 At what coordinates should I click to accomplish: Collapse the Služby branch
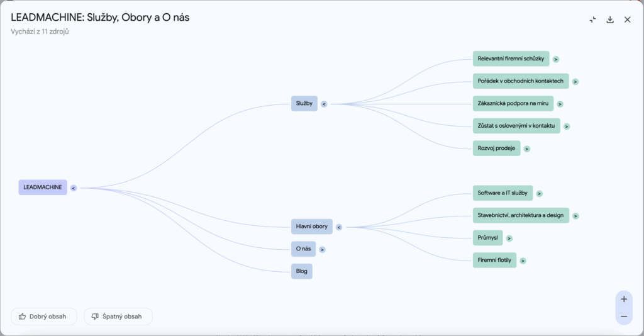pyautogui.click(x=324, y=104)
